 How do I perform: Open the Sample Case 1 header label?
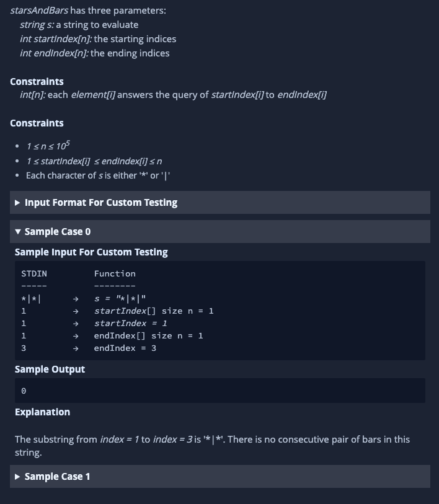click(57, 476)
